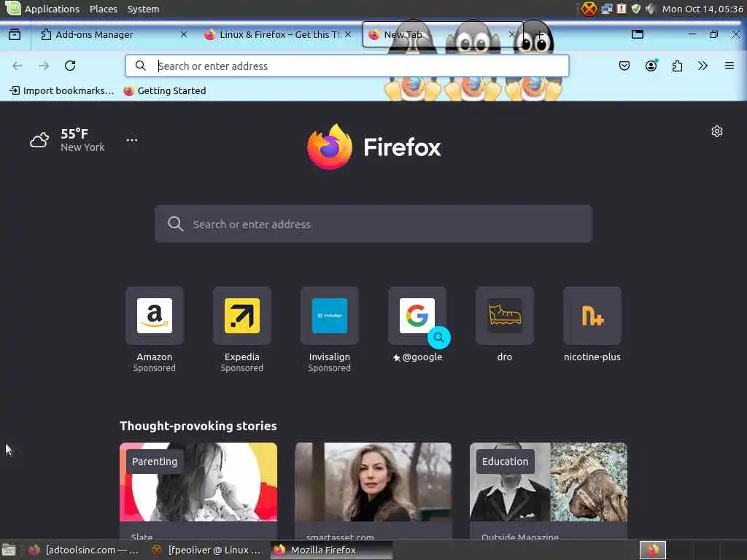Reload the current page
Screen dimensions: 747x560
pyautogui.click(x=70, y=66)
